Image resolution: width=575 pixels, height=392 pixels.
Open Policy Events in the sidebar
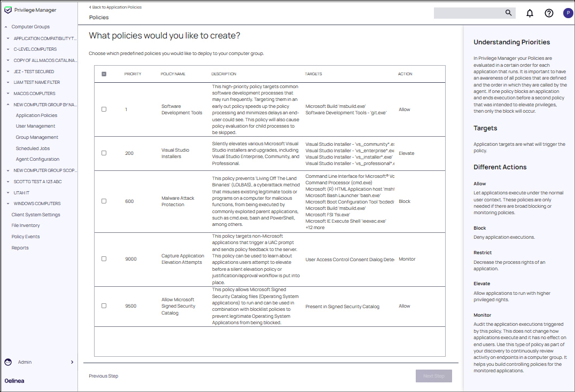pyautogui.click(x=25, y=236)
